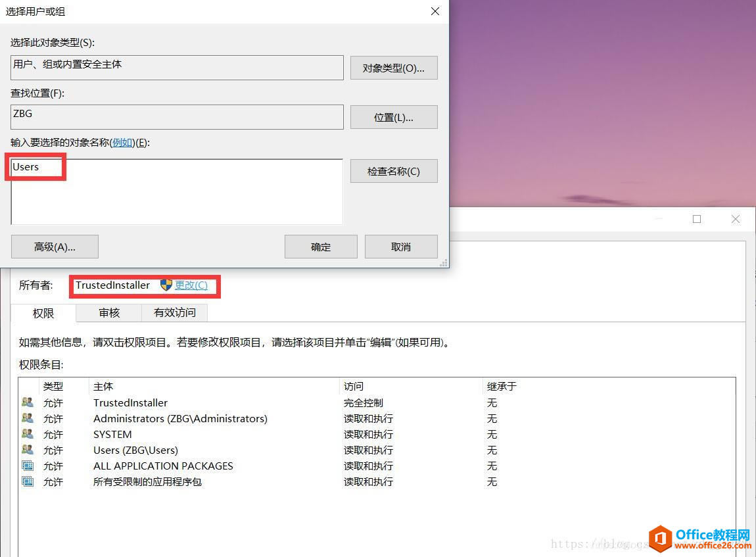The width and height of the screenshot is (756, 557).
Task: Click the group icon of Users (ZBG\Users) row
Action: coord(28,450)
